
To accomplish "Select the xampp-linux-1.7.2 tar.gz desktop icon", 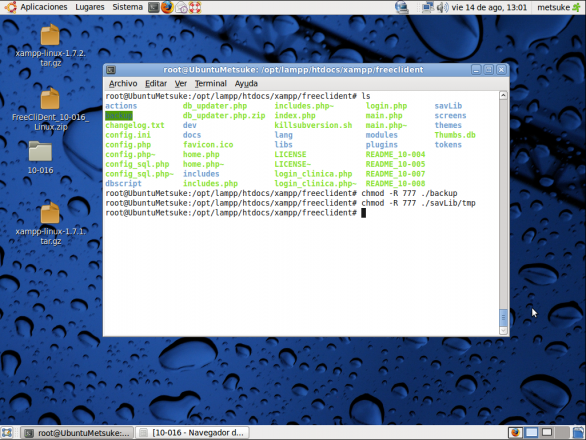I will (50, 45).
